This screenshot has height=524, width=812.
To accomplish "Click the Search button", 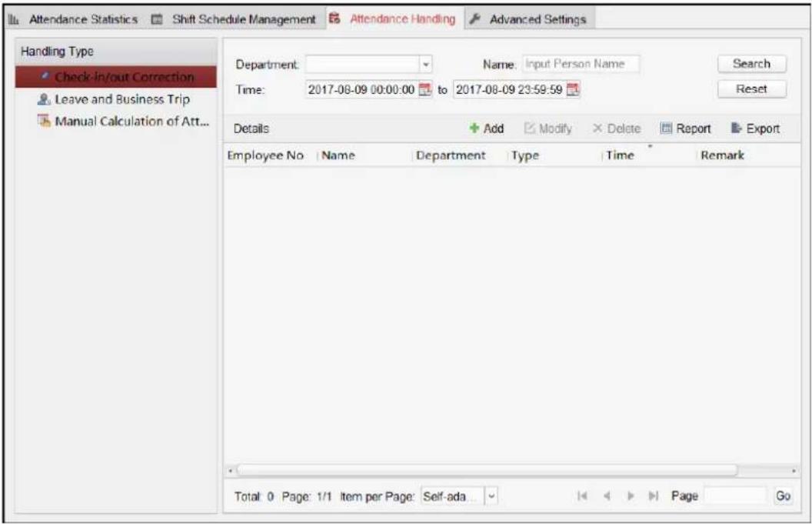I will (751, 64).
